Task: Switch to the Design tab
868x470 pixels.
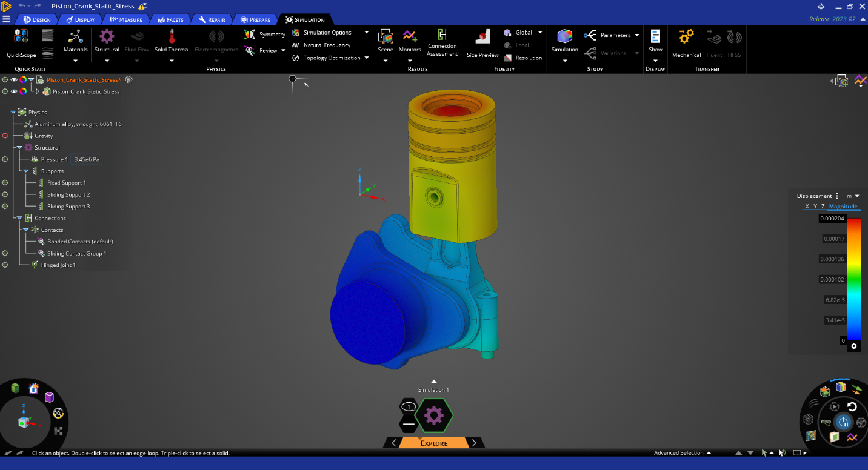Action: tap(36, 19)
